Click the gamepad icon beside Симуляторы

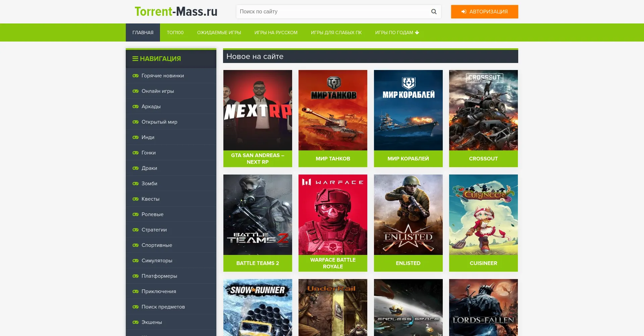[136, 261]
